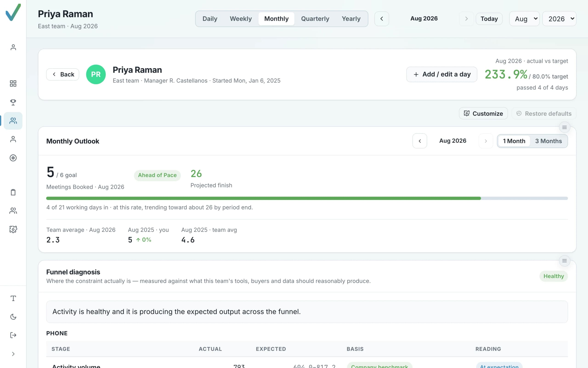Screen dimensions: 588x368
Task: Click the drag handle on Funnel diagnosis card
Action: (x=564, y=261)
